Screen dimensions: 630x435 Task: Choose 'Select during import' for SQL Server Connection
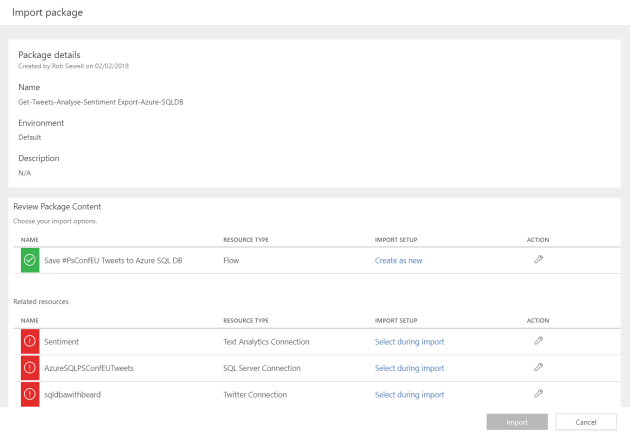coord(409,367)
